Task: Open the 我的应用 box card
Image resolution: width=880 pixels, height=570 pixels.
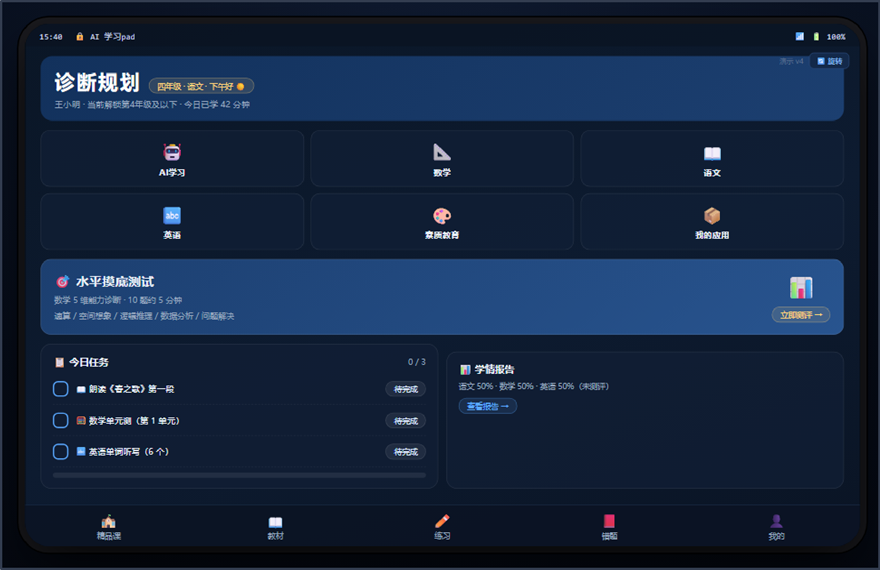Action: [712, 222]
